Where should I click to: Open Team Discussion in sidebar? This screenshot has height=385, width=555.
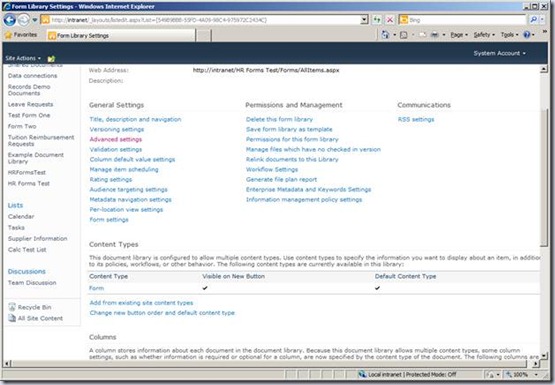(32, 283)
